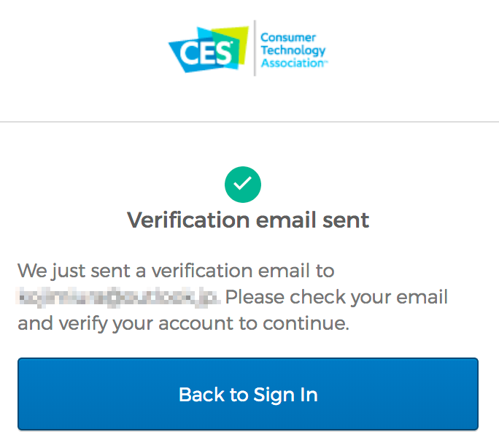
Task: Select the "Verification email sent" heading
Action: [248, 220]
